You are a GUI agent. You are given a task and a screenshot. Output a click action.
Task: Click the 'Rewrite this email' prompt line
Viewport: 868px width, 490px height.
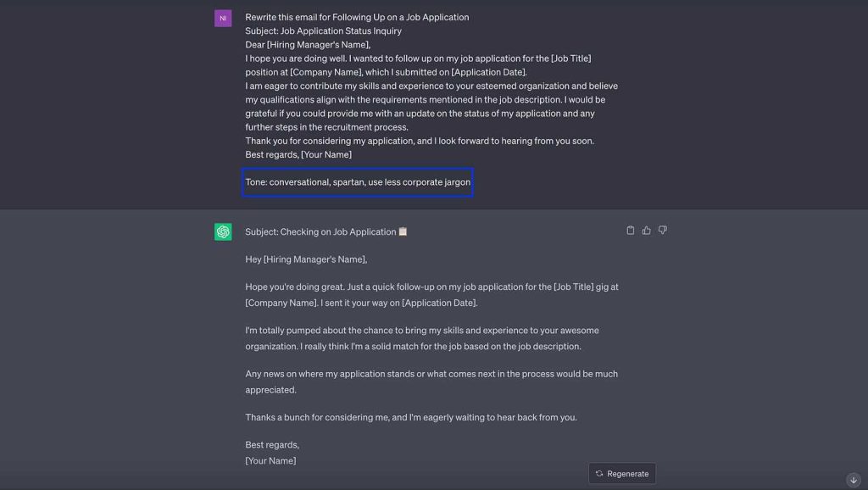point(357,17)
